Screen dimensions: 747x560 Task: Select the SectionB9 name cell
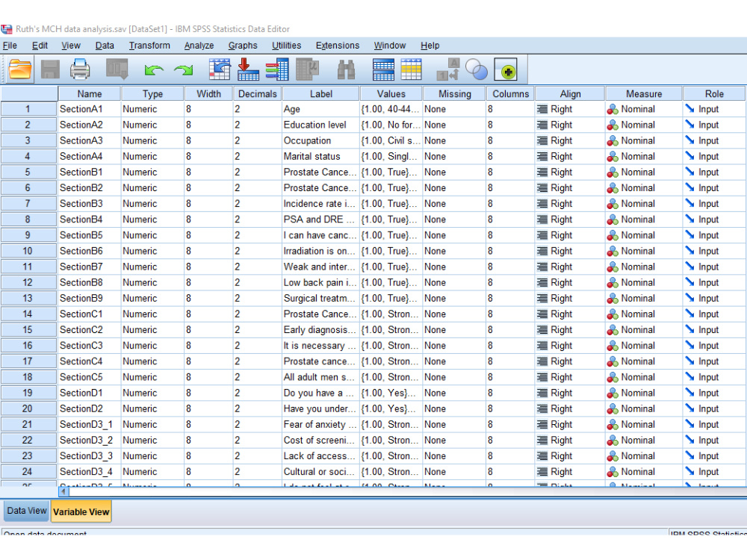[90, 298]
